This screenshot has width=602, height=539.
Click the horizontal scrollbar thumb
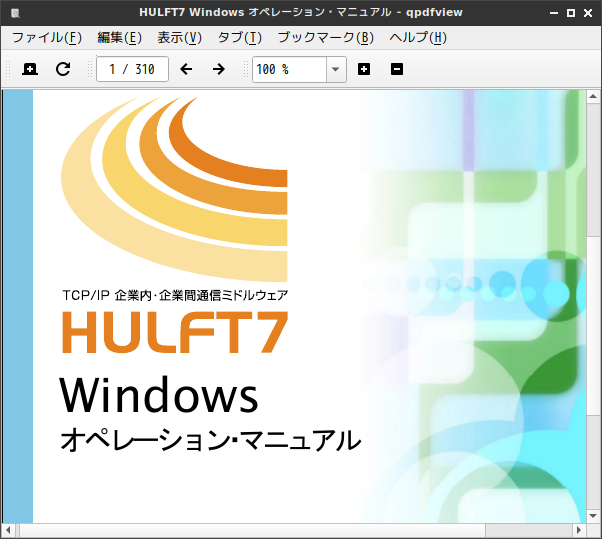click(x=253, y=531)
